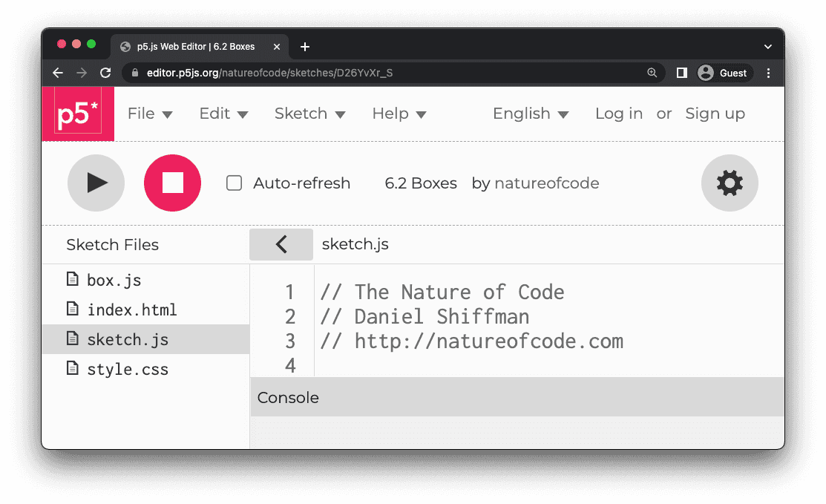Click the browser reload icon
Image resolution: width=826 pixels, height=504 pixels.
[105, 73]
